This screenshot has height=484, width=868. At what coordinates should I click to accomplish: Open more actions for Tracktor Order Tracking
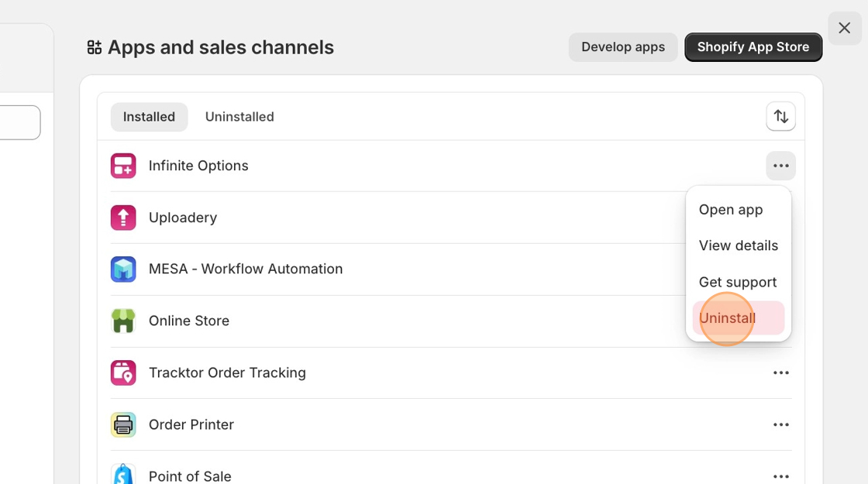point(780,373)
